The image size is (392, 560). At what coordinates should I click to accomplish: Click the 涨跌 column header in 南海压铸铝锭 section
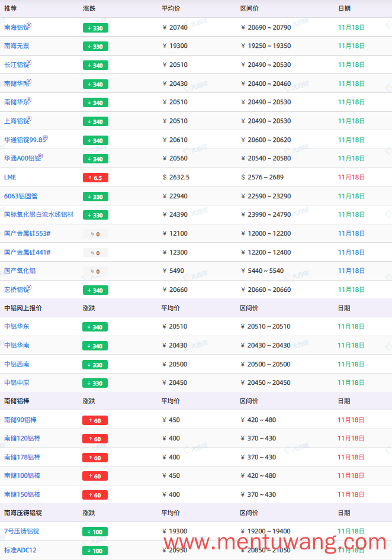[89, 513]
